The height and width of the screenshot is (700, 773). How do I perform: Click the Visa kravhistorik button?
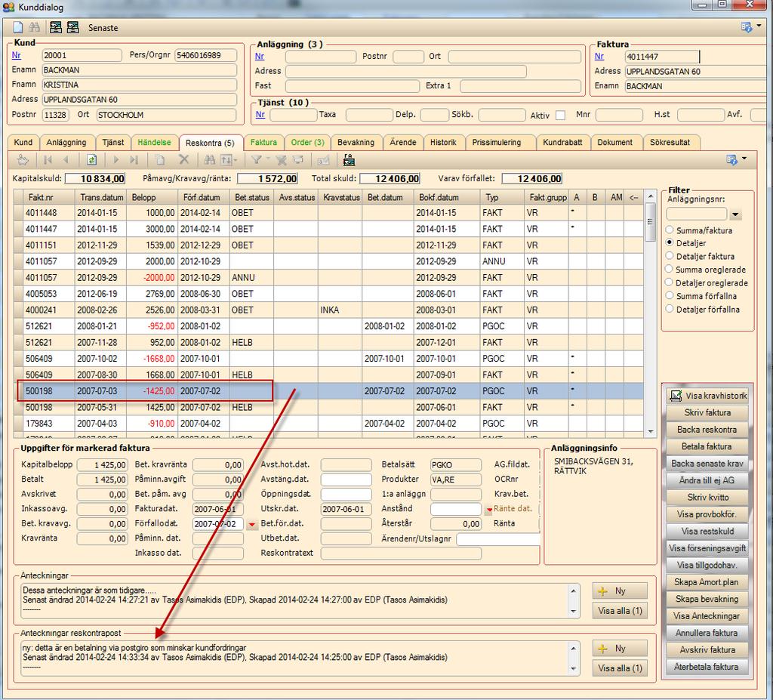point(707,396)
